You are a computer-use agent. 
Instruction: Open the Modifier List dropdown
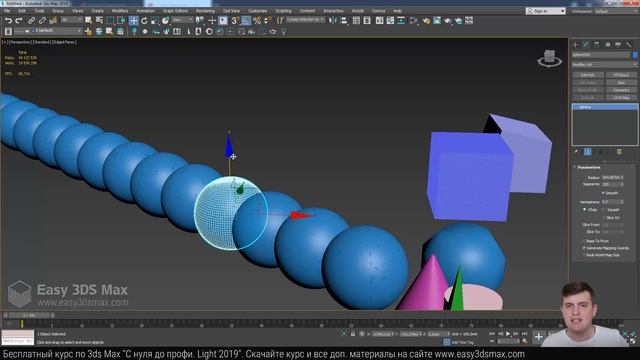(604, 65)
